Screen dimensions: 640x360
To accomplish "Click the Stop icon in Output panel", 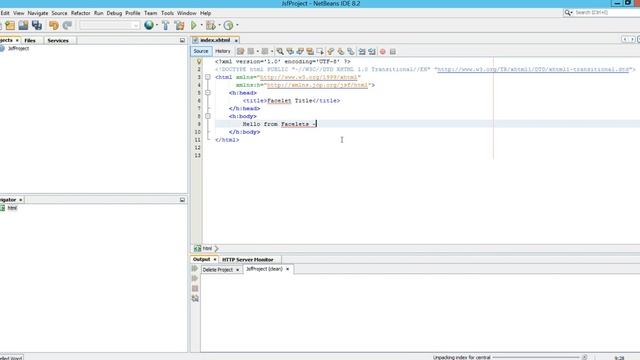I will click(x=195, y=289).
